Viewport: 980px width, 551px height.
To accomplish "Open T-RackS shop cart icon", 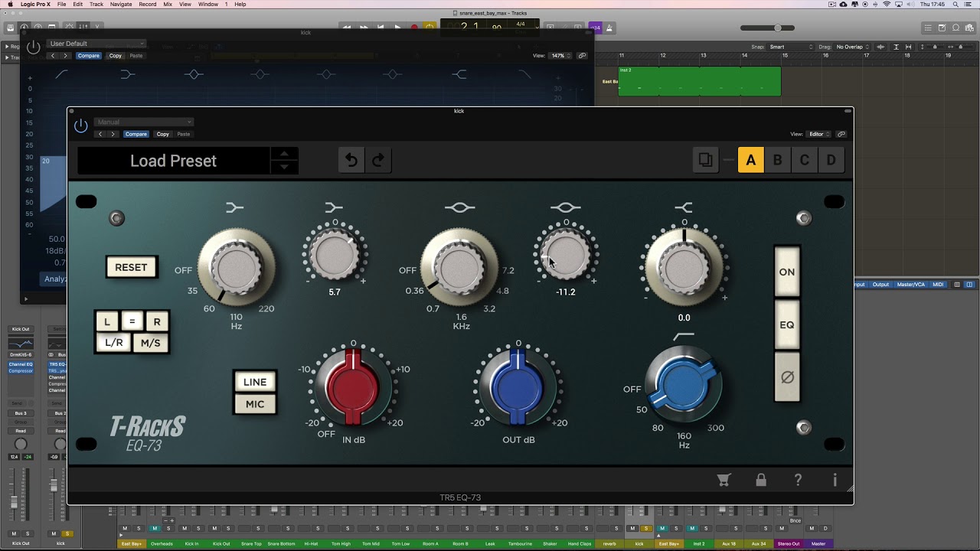I will [724, 480].
